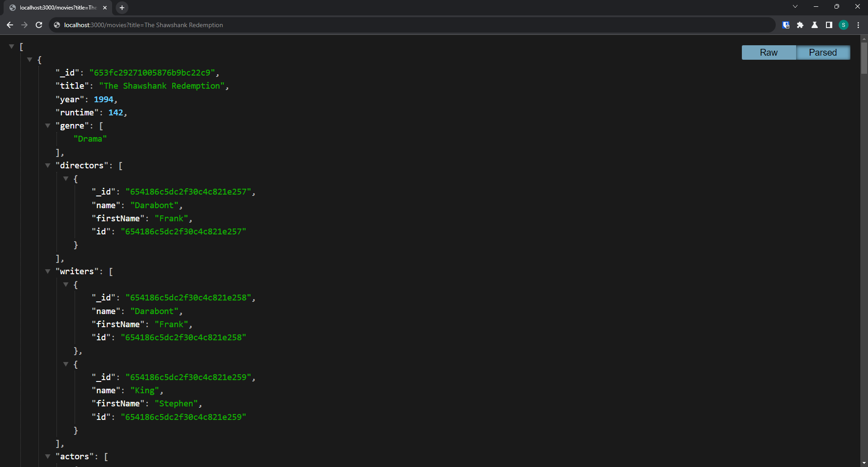The height and width of the screenshot is (467, 868).
Task: Open the Chrome three-dot menu
Action: 858,25
